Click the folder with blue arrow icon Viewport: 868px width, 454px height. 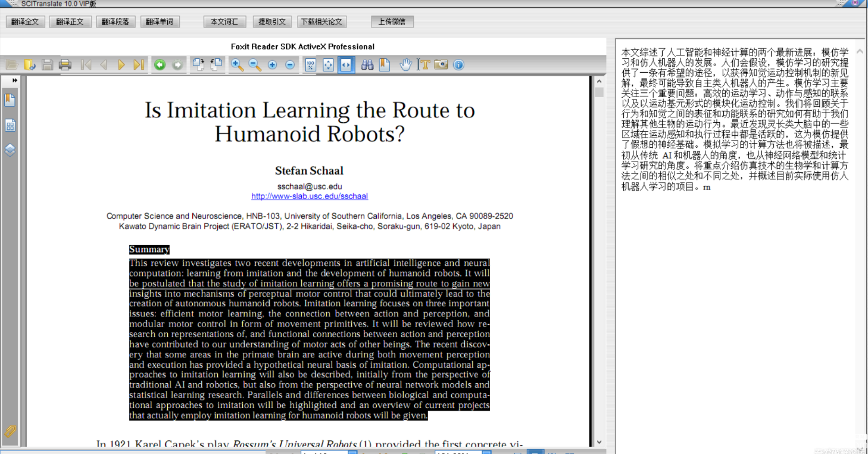pos(30,65)
